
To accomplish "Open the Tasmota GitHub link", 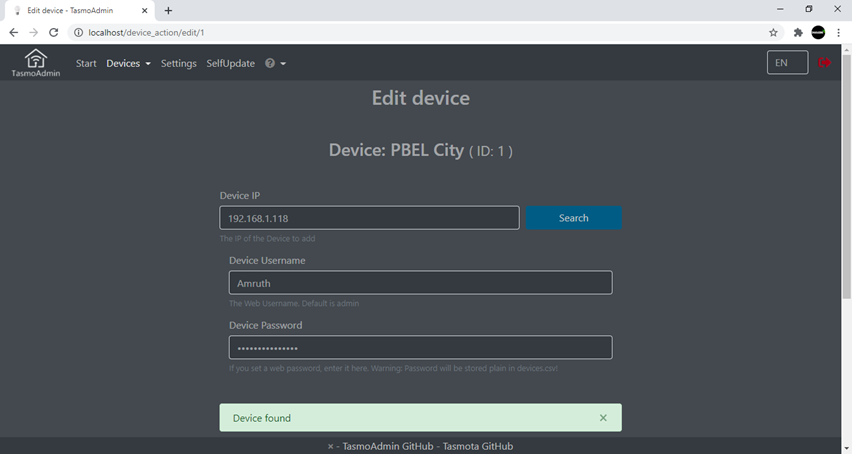I will click(x=478, y=446).
